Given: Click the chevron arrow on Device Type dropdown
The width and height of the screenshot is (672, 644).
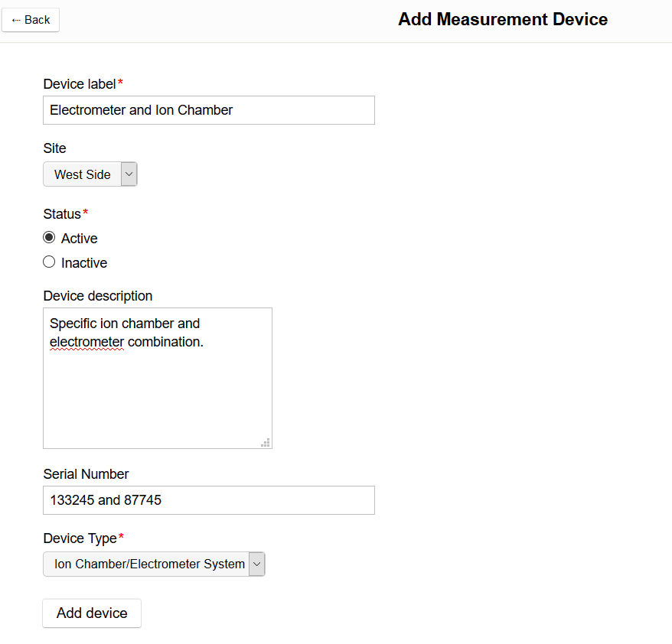Looking at the screenshot, I should tap(256, 564).
